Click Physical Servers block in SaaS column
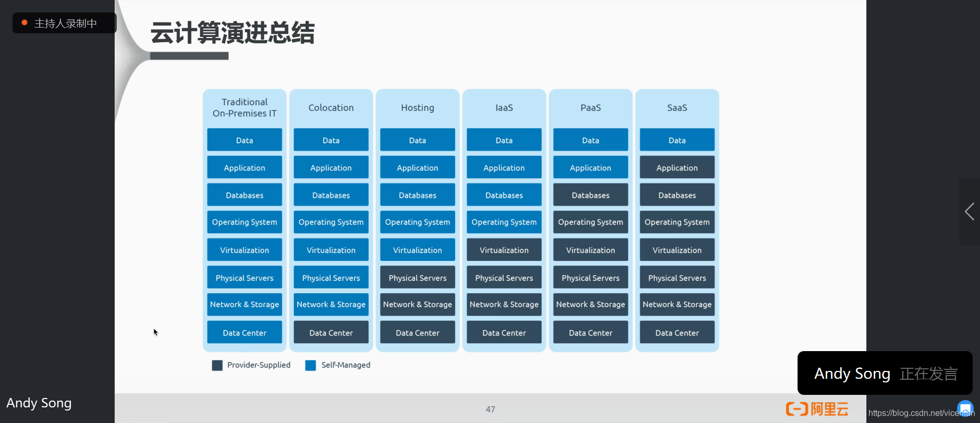Viewport: 980px width, 423px height. pos(677,278)
